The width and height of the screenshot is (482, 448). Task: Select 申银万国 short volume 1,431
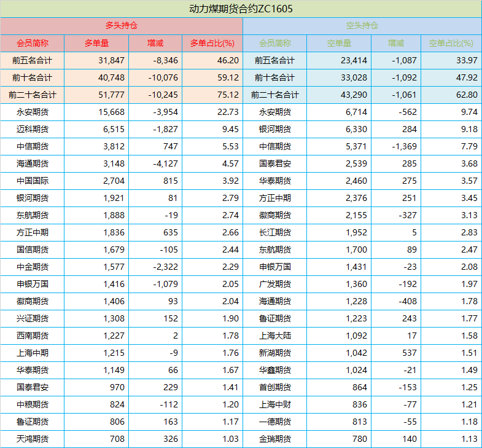[356, 267]
